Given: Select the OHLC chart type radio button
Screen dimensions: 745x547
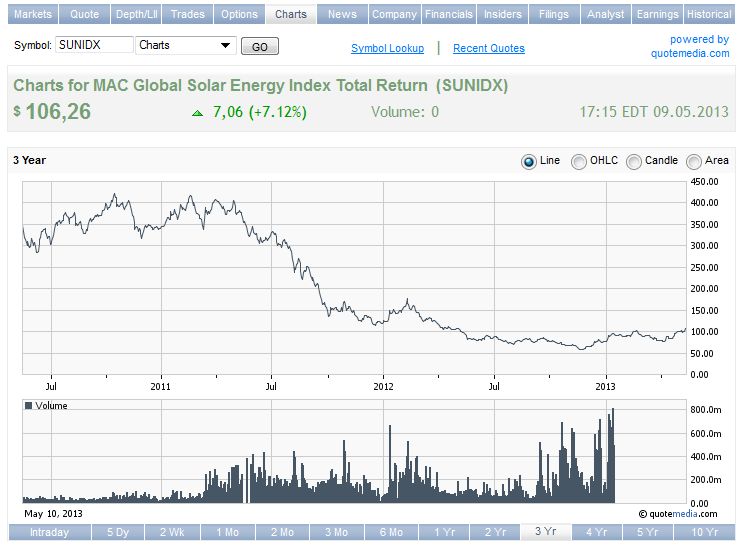Looking at the screenshot, I should pyautogui.click(x=578, y=162).
